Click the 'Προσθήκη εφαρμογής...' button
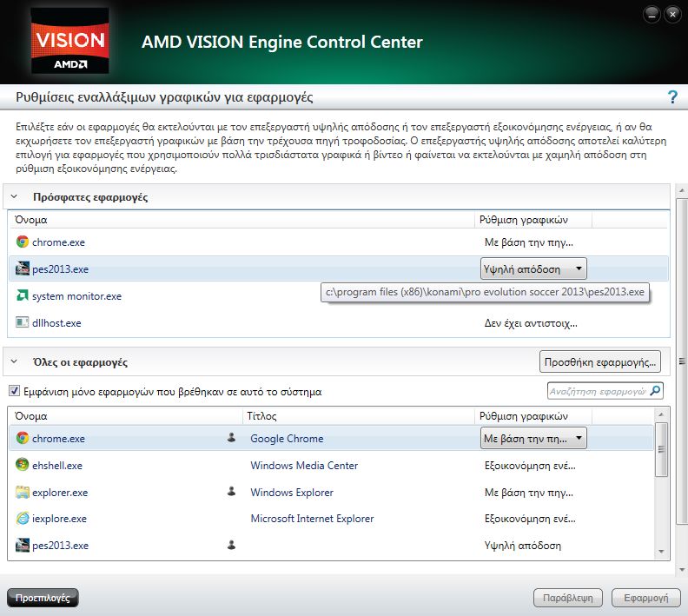 point(599,361)
